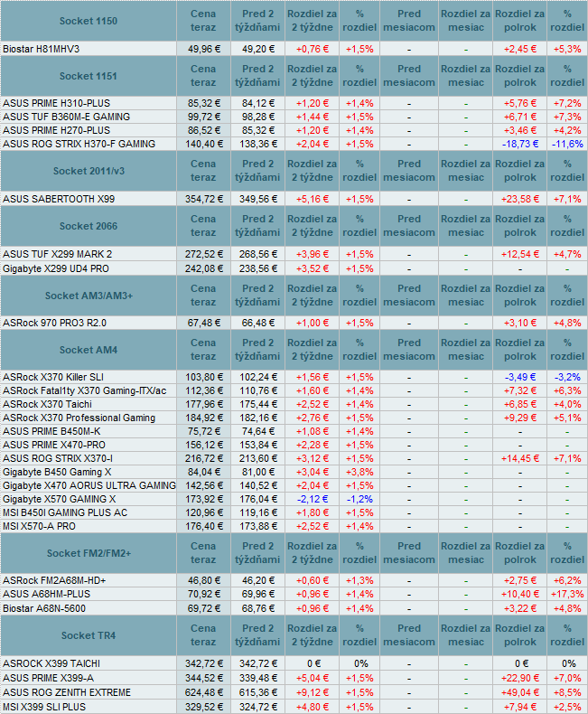
Task: Select ASRock 970 PRO3 R2.0 name
Action: (54, 323)
